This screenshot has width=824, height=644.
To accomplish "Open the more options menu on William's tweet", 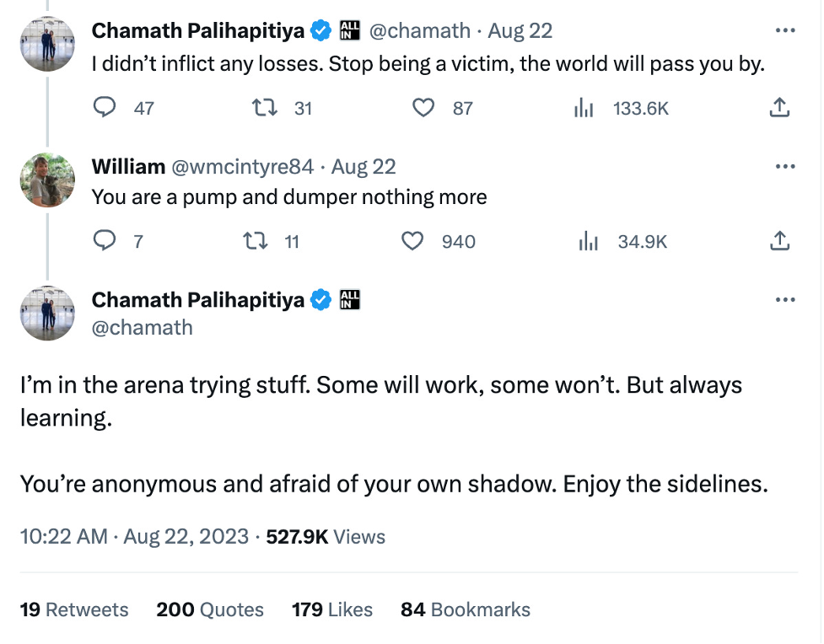I will [x=785, y=164].
